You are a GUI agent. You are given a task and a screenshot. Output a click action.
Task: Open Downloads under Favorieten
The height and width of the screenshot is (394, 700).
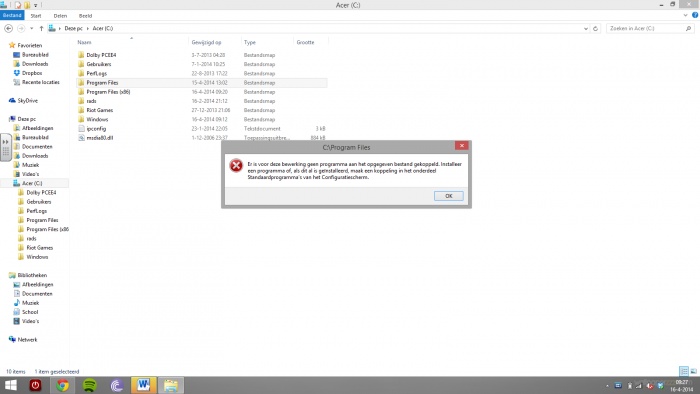click(x=35, y=64)
